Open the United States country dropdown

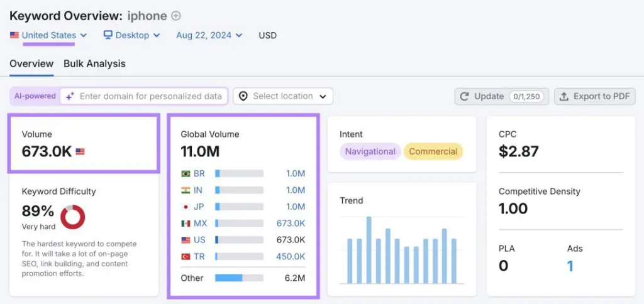click(48, 35)
